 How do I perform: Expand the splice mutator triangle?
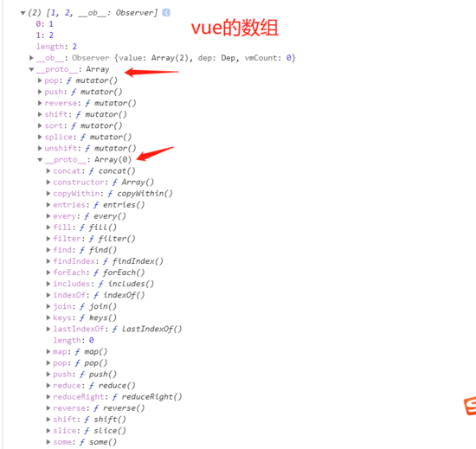[x=40, y=137]
